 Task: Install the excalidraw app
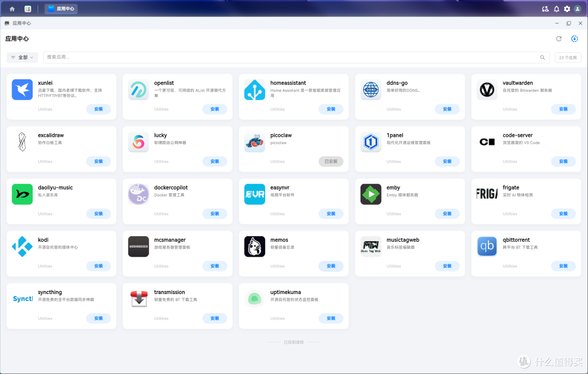(x=99, y=161)
